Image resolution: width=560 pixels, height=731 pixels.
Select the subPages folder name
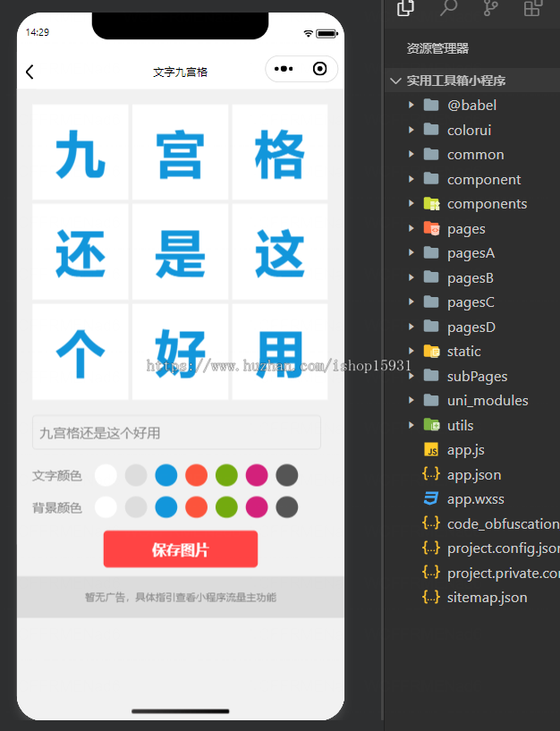click(x=477, y=376)
